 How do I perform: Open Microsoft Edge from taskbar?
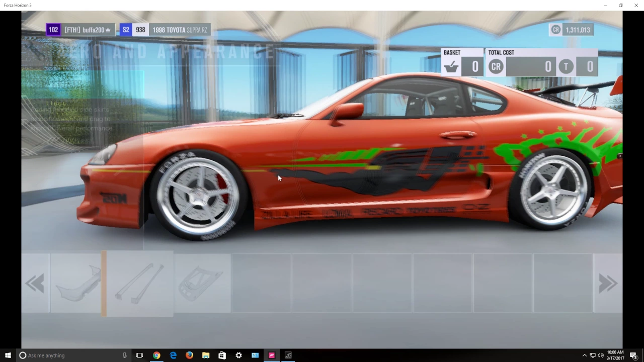tap(173, 355)
